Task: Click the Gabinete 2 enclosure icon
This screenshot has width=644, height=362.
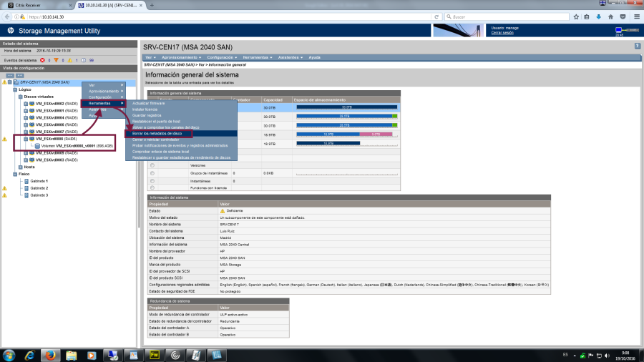Action: click(x=27, y=188)
